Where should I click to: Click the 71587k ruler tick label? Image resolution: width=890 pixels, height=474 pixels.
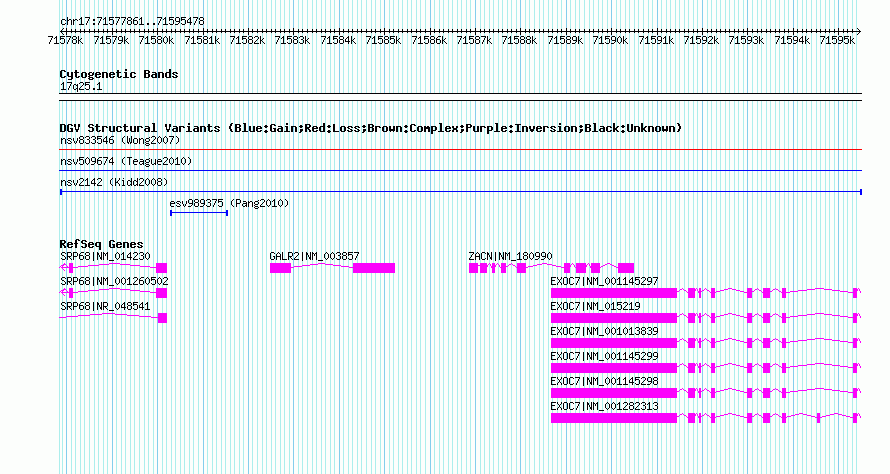(x=474, y=41)
